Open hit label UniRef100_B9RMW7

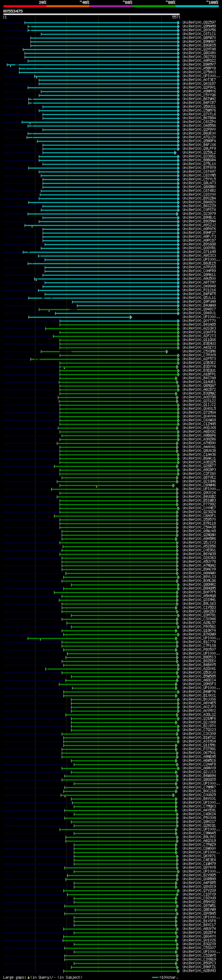pos(199,65)
